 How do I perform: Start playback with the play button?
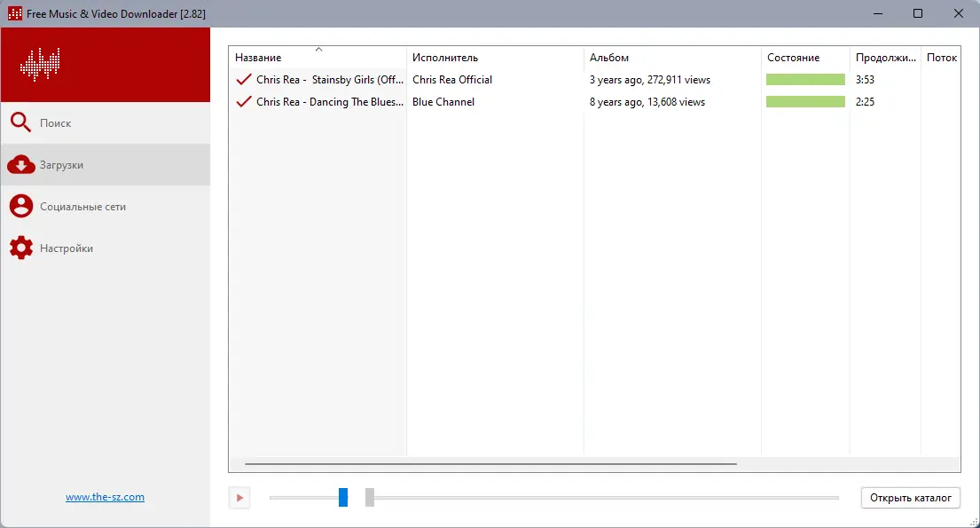point(239,498)
